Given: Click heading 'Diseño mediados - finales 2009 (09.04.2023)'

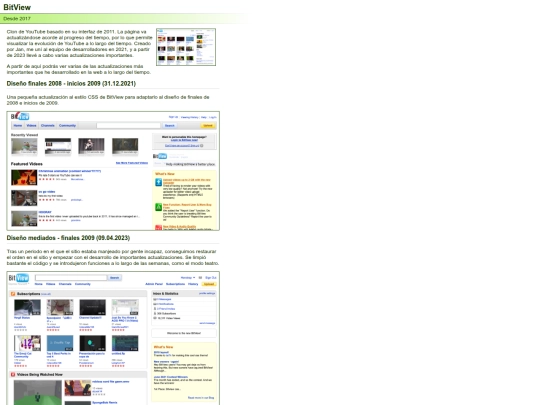Looking at the screenshot, I should (68, 238).
